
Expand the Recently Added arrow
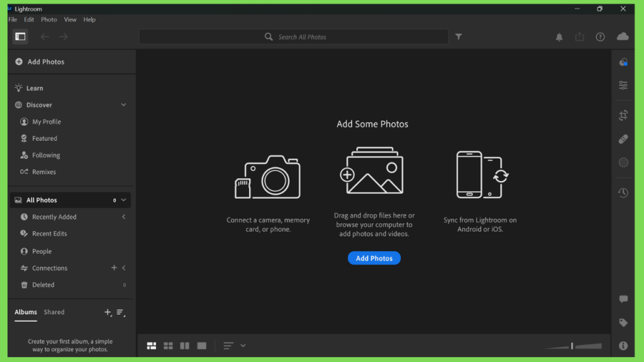pos(124,217)
